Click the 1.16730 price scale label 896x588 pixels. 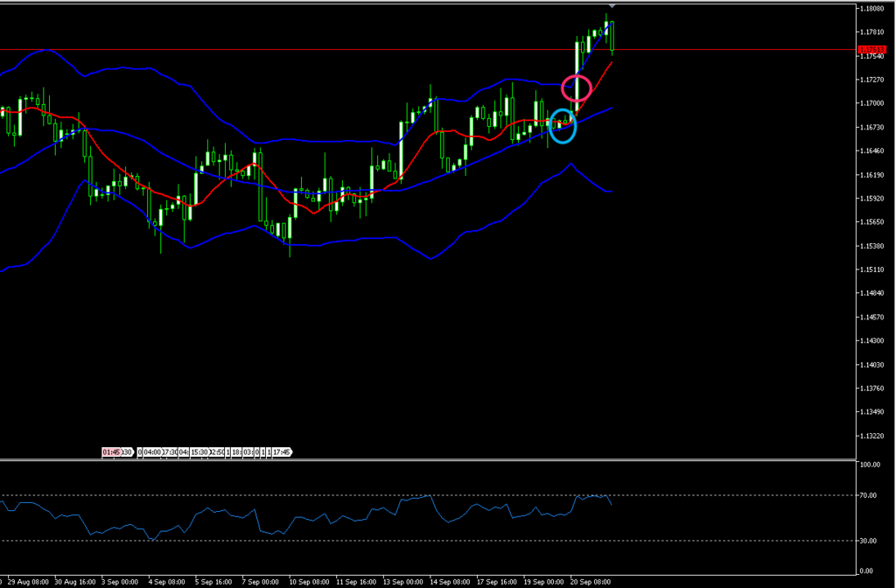tap(872, 127)
